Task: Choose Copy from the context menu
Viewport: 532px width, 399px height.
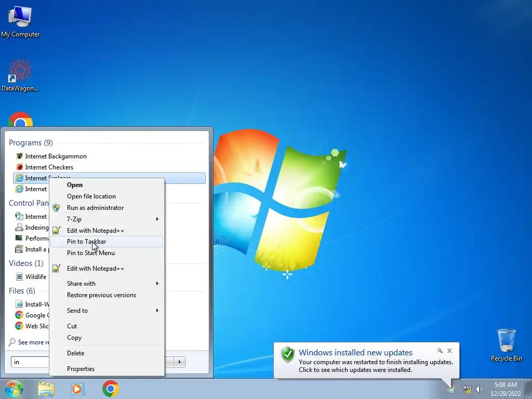Action: tap(107, 338)
